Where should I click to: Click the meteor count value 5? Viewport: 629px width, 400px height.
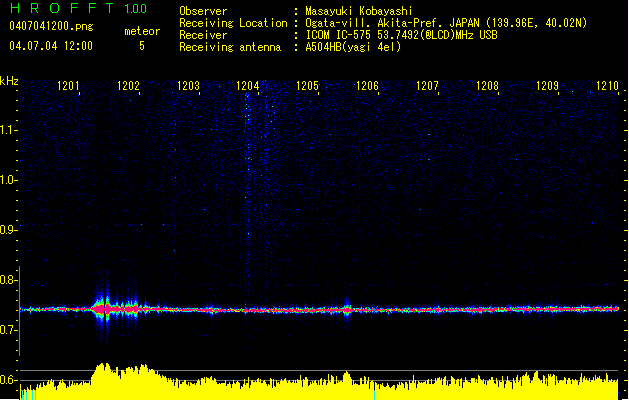[142, 46]
